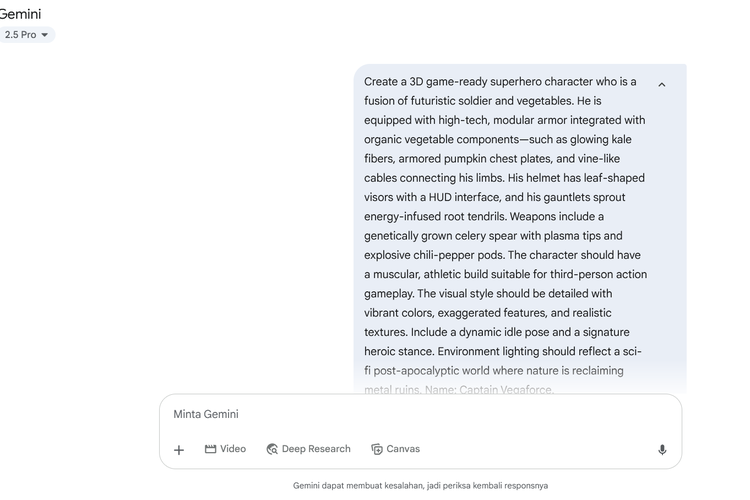Click the Gemini title at top
The width and height of the screenshot is (750, 500).
pos(20,14)
